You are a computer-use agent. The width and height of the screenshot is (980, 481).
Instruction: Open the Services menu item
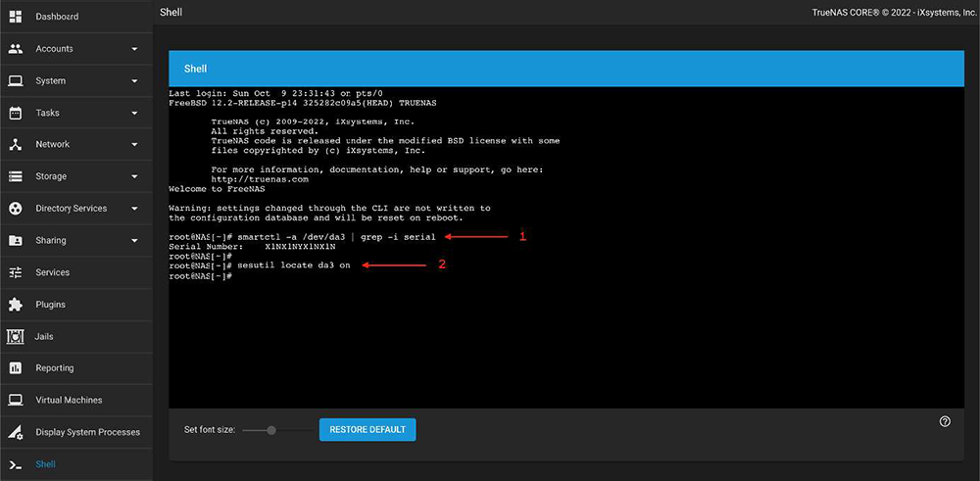(53, 272)
